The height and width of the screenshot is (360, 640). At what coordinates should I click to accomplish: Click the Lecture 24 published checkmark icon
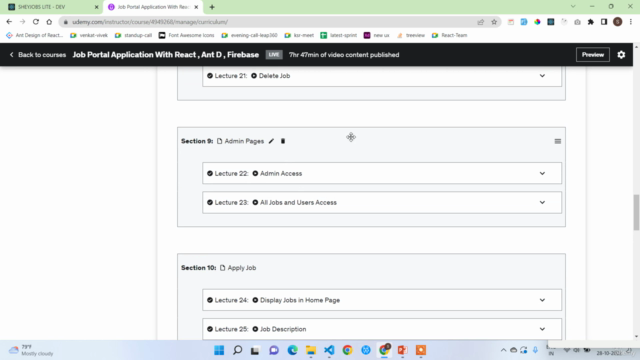point(210,300)
